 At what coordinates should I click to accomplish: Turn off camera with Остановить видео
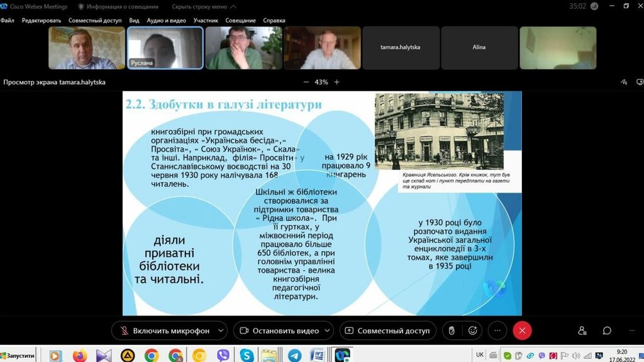pyautogui.click(x=280, y=331)
